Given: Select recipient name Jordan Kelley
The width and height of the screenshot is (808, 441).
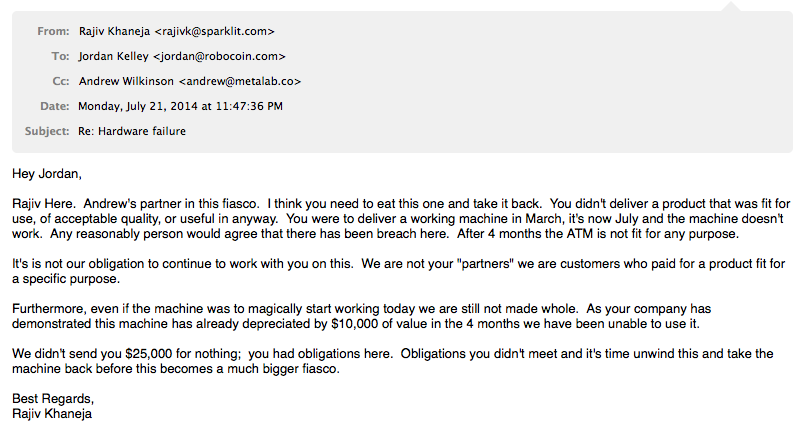Looking at the screenshot, I should coord(115,56).
